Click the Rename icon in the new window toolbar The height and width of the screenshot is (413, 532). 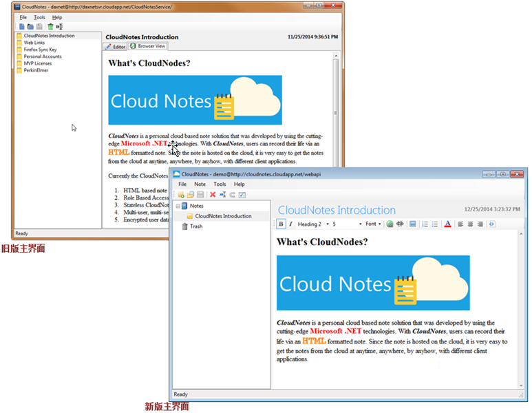click(222, 195)
